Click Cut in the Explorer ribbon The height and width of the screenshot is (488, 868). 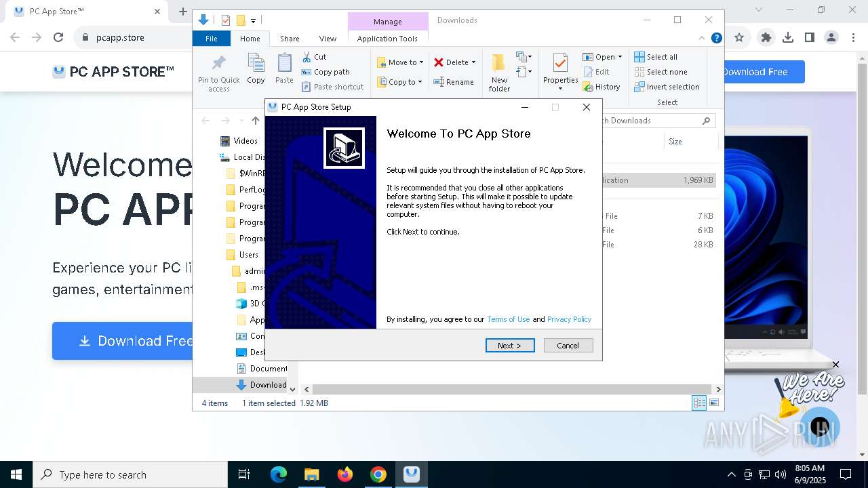click(x=314, y=57)
